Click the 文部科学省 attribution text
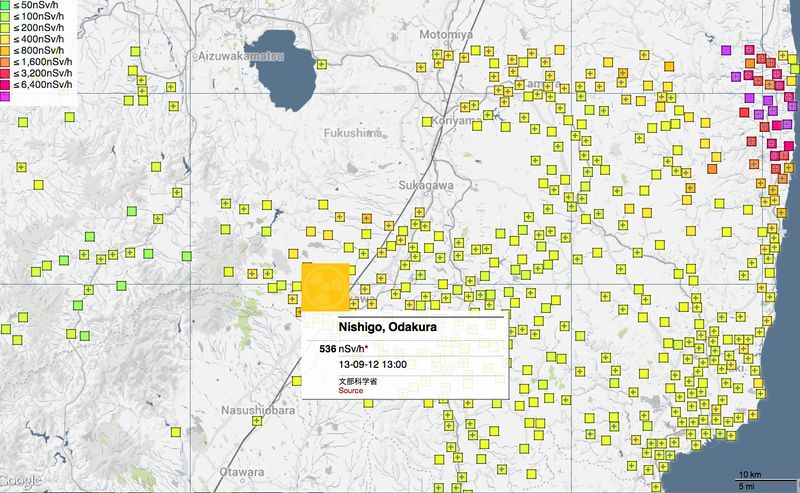800x493 pixels. coord(357,381)
